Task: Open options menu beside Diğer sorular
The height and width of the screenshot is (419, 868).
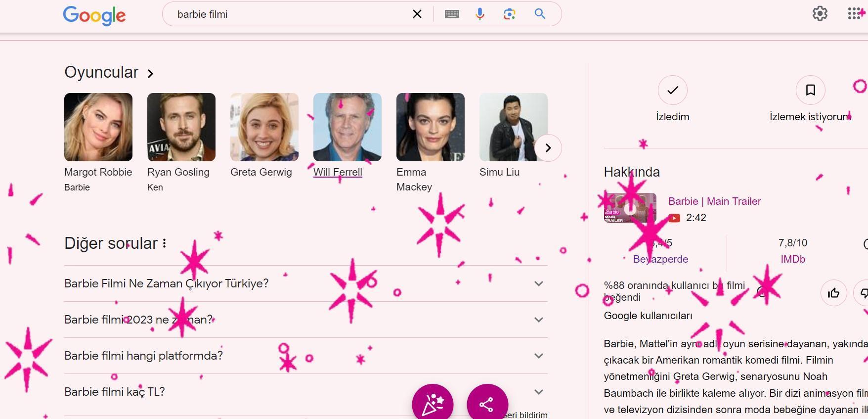Action: [164, 243]
